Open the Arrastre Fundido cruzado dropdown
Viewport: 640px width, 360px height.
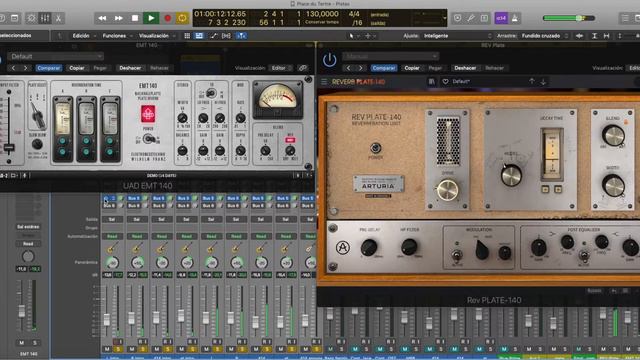point(544,36)
